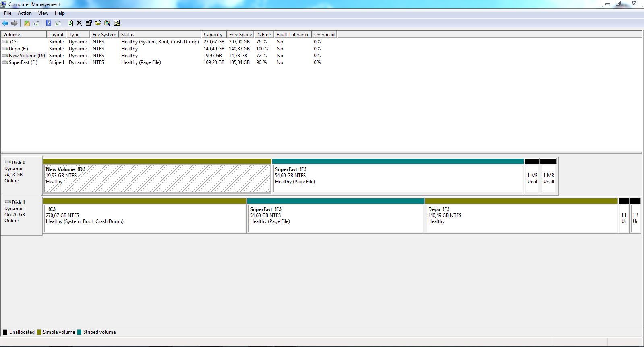Click the Striped layout cell for SuperFast
This screenshot has height=347, width=644.
[56, 62]
